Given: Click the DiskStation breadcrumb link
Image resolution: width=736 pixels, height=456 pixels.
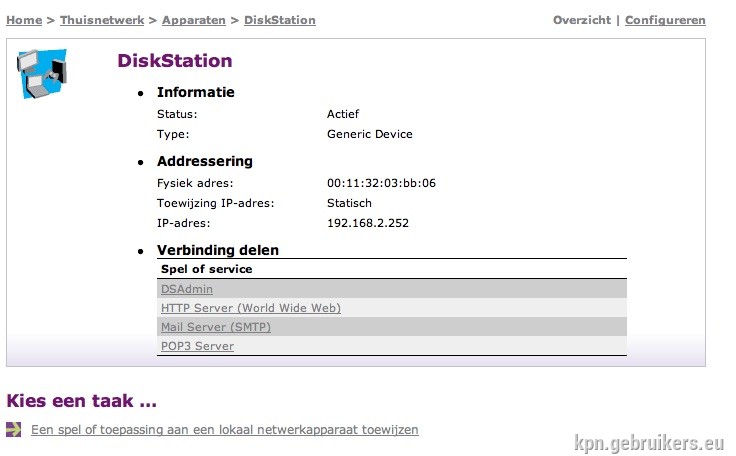Looking at the screenshot, I should 280,20.
